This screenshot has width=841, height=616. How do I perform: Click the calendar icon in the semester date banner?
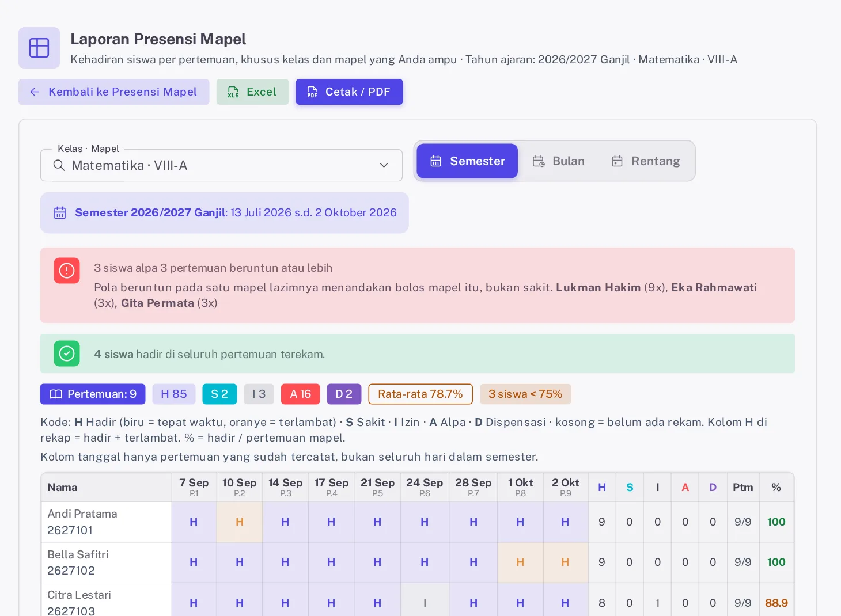60,213
